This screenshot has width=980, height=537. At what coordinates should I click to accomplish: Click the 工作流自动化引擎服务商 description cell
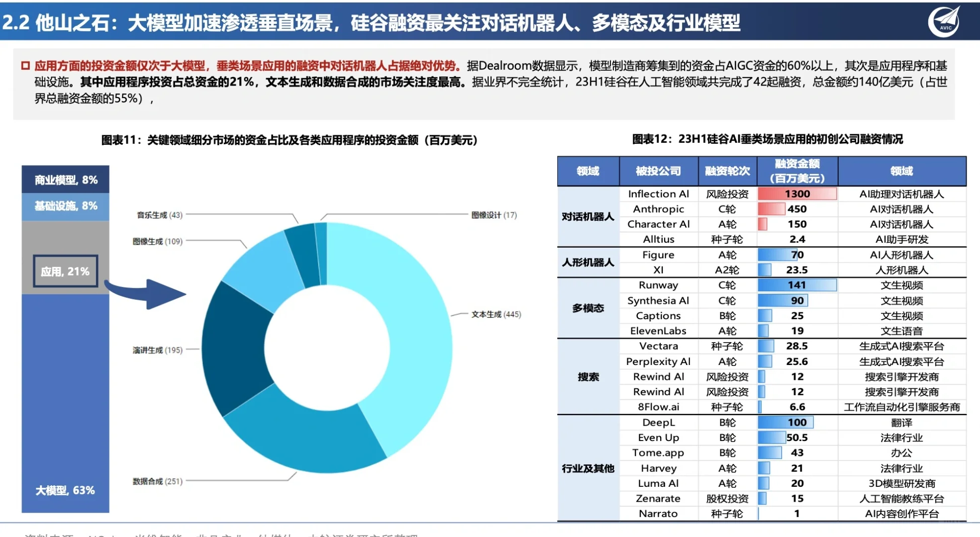point(902,407)
